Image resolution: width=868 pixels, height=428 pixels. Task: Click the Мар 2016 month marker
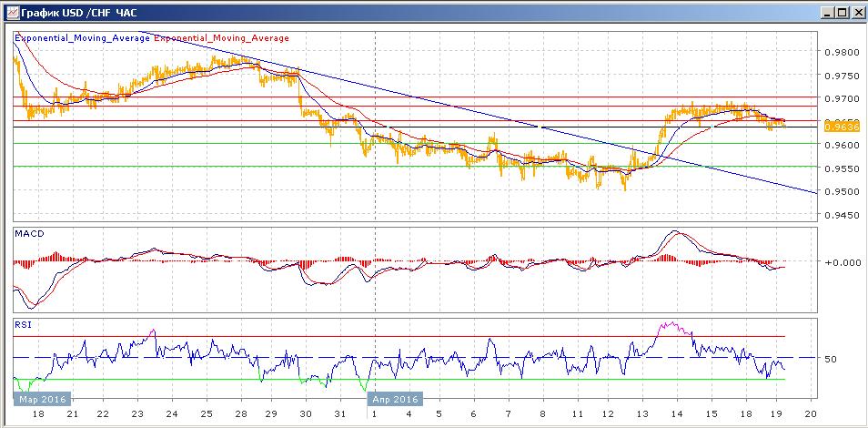tap(43, 399)
